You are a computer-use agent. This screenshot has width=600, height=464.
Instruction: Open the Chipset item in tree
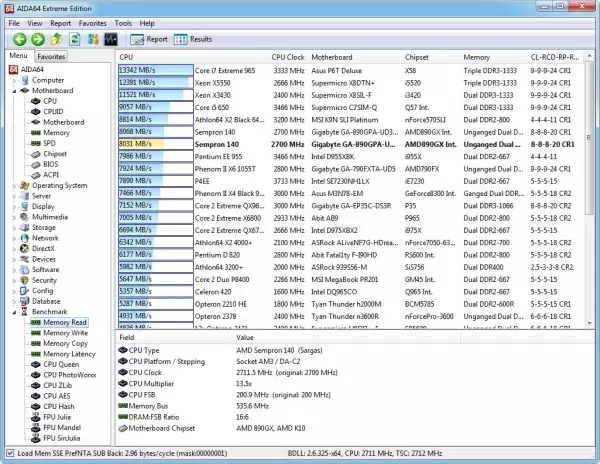point(49,154)
